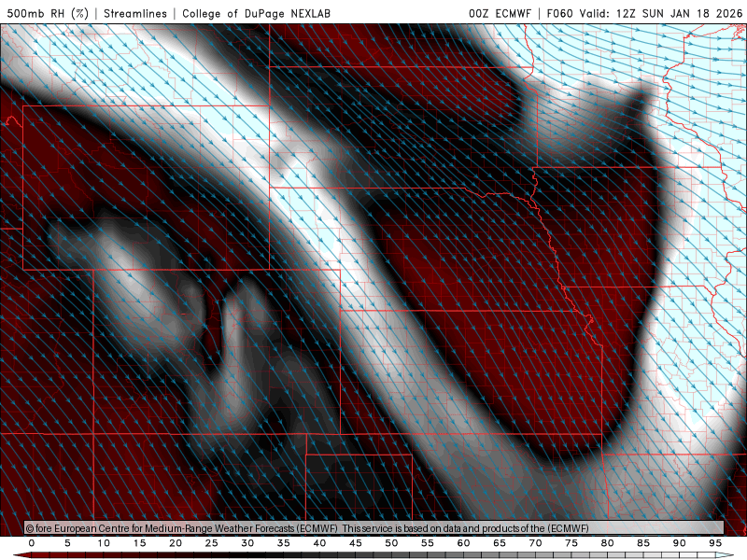Screen dimensions: 747x560
Task: Click the "00Z ECMWF" model run label
Action: click(500, 13)
